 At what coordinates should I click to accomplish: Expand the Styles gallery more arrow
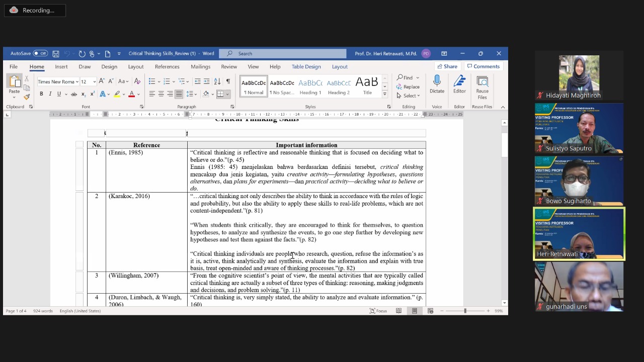tap(385, 94)
